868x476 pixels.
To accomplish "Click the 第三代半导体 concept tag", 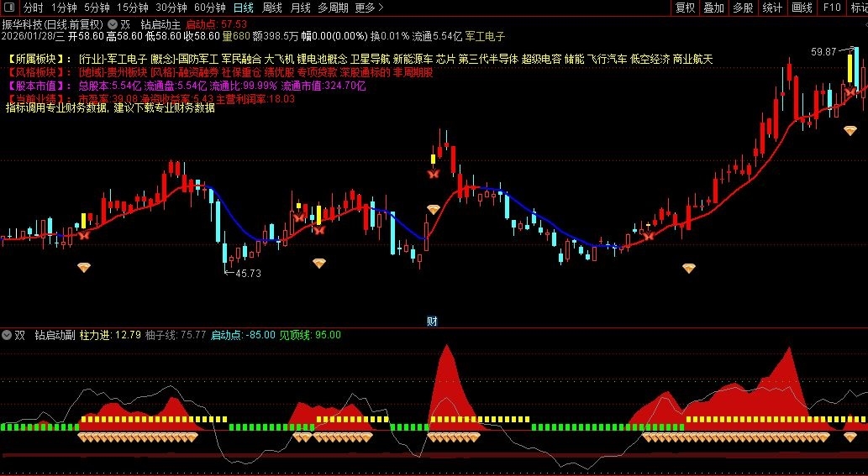I will (x=488, y=59).
